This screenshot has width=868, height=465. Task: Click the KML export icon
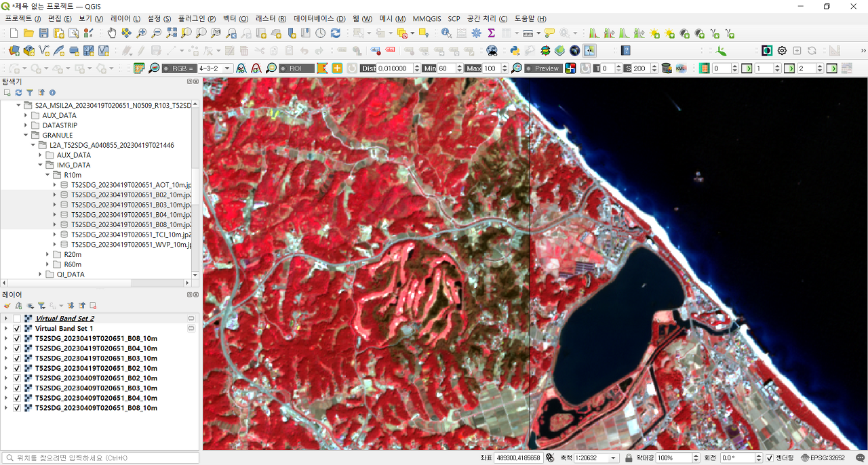pyautogui.click(x=682, y=68)
